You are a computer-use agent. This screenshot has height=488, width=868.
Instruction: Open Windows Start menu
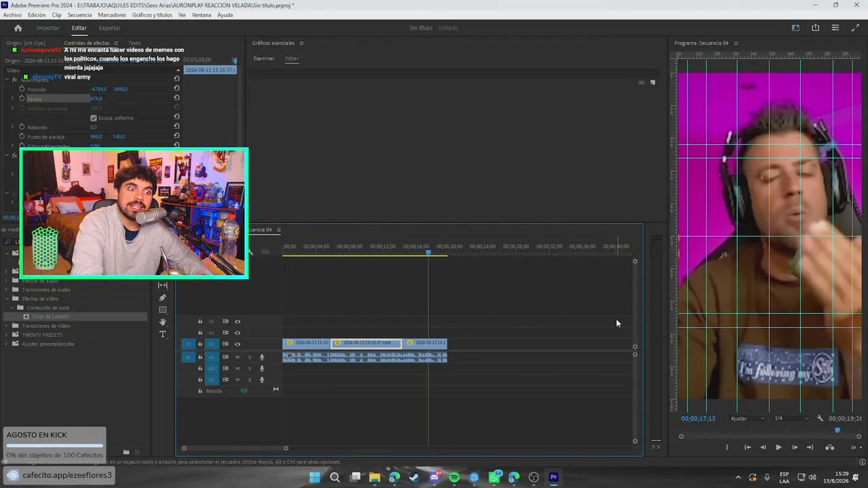click(315, 477)
